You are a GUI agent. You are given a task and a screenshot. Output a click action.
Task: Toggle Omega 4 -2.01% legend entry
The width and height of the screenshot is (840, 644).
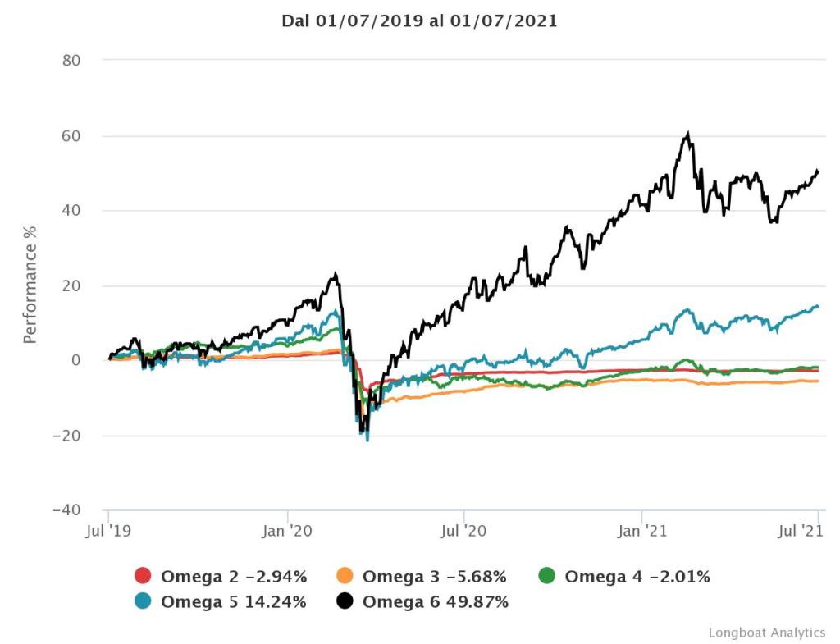click(637, 576)
